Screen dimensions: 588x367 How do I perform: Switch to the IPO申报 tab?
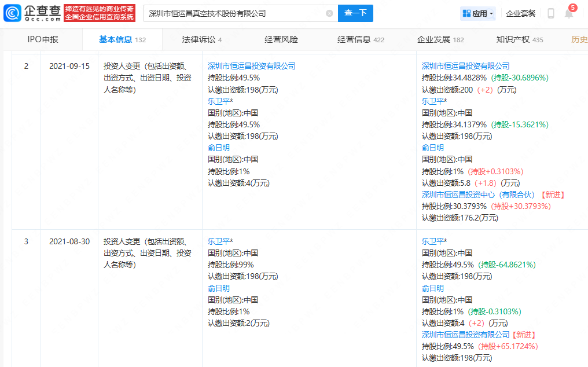pos(43,39)
